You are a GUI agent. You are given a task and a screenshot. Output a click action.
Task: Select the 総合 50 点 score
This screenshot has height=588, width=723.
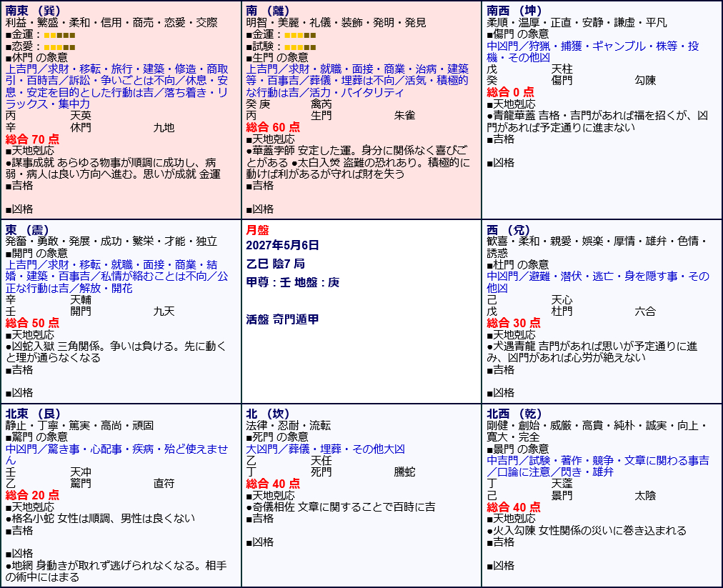(x=32, y=323)
